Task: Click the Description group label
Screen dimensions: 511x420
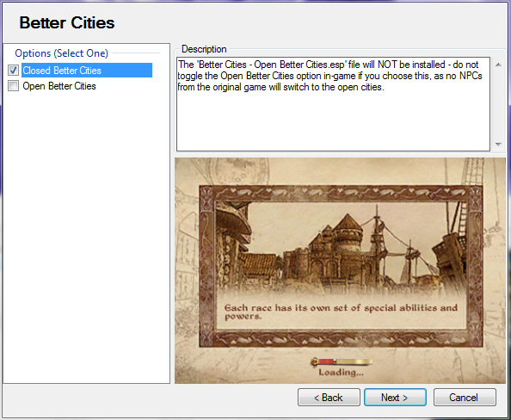Action: [x=204, y=49]
